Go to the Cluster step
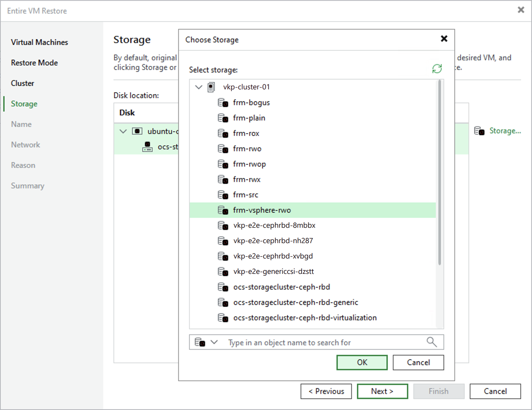The image size is (532, 410). click(22, 83)
